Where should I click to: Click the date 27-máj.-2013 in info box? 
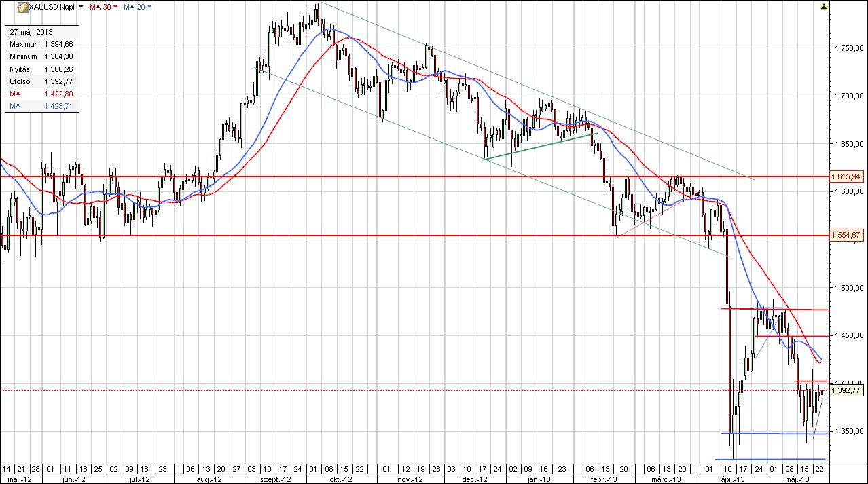tap(31, 32)
